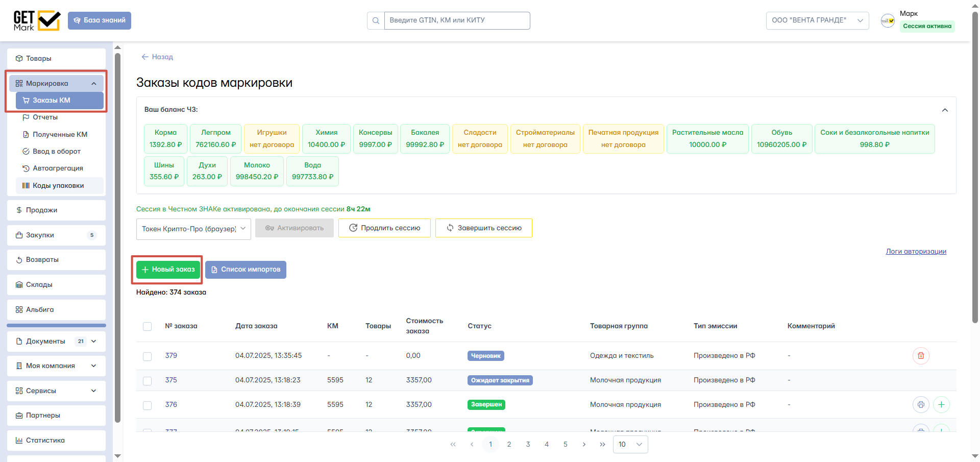Go to next page using arrow
Image resolution: width=980 pixels, height=462 pixels.
point(584,445)
